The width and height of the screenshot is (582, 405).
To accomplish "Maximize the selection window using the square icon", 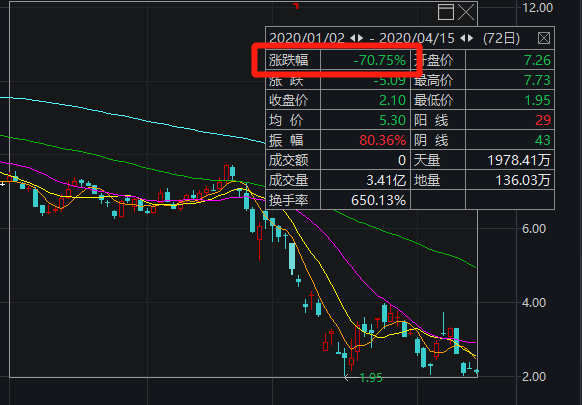I will 446,12.
